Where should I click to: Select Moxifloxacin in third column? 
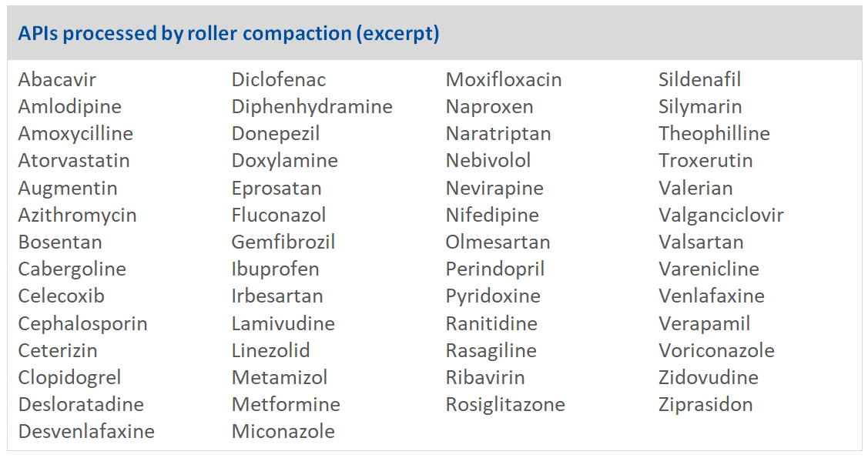(x=504, y=79)
